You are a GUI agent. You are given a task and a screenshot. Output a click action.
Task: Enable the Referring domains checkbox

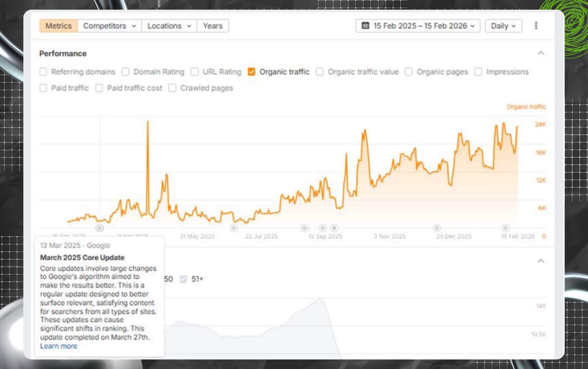coord(43,72)
